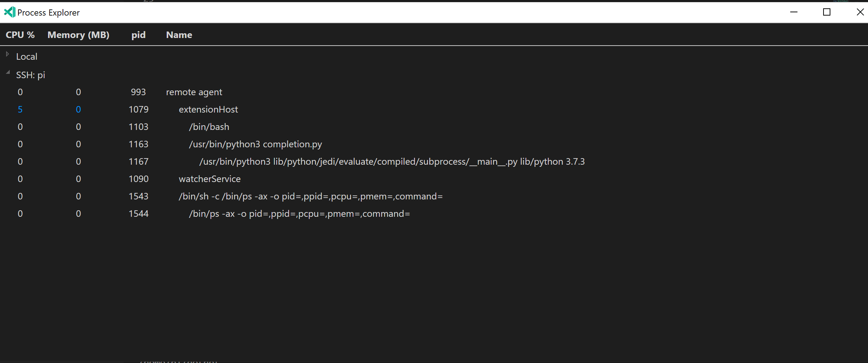Sort processes by the CPU % column

(20, 35)
